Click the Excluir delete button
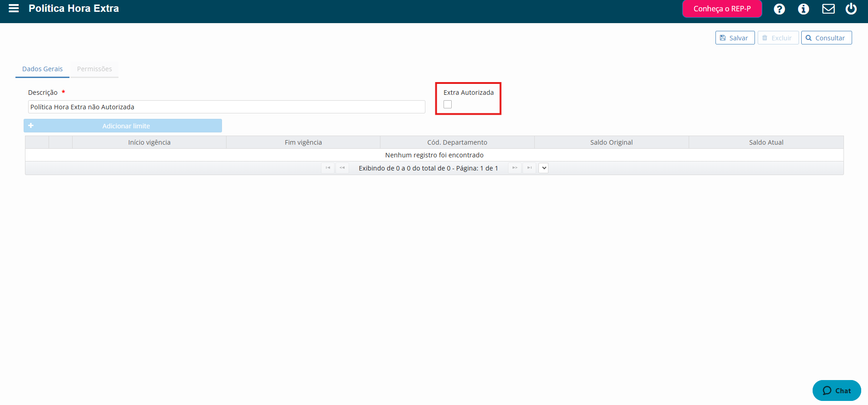The width and height of the screenshot is (868, 405). pos(778,38)
